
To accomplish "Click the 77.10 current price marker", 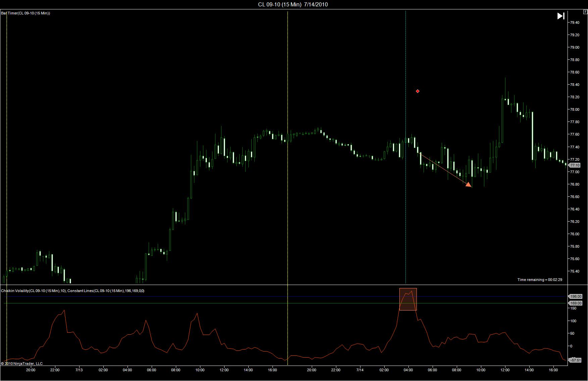I will click(574, 165).
